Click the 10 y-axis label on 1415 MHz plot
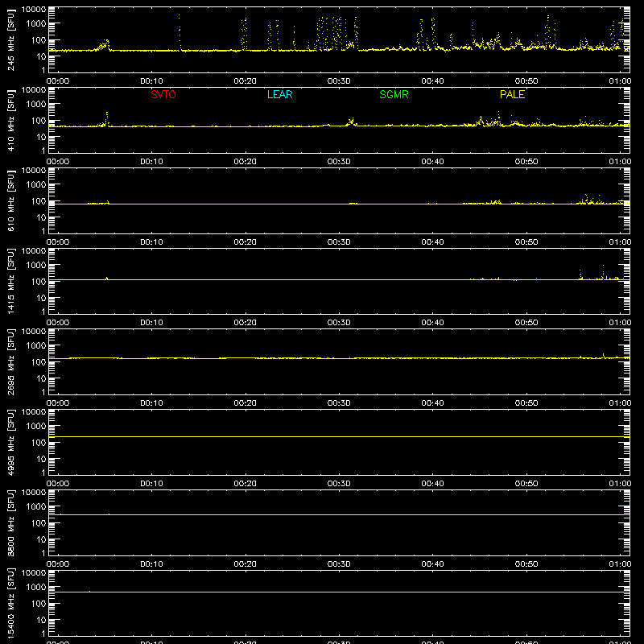This screenshot has width=644, height=644. coord(41,298)
